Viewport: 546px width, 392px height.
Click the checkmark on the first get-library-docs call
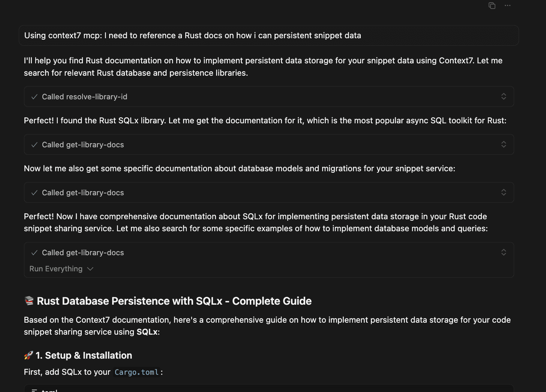click(x=34, y=144)
